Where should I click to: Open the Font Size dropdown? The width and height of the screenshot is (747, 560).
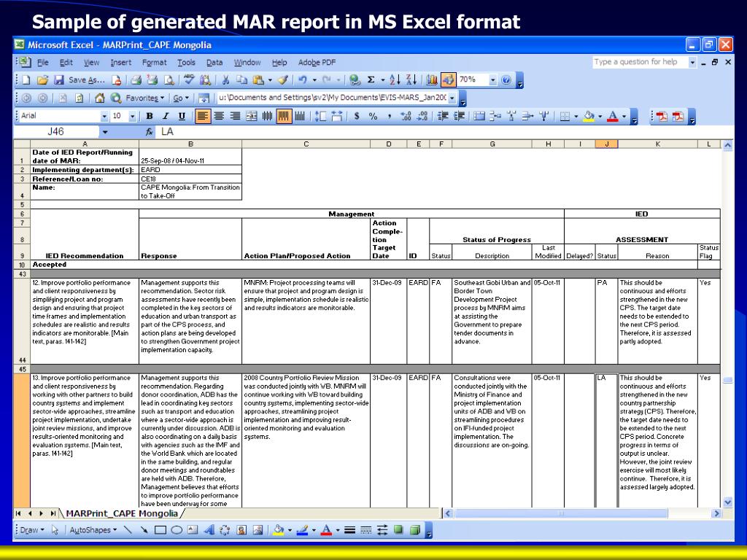[132, 116]
